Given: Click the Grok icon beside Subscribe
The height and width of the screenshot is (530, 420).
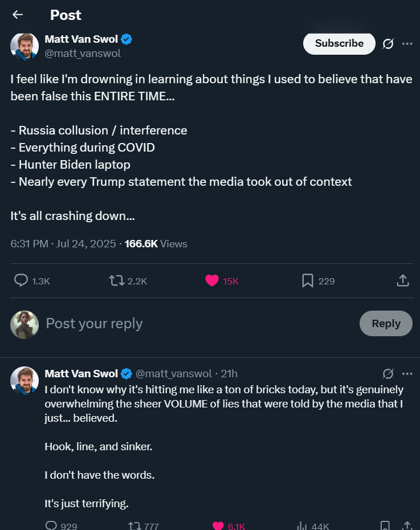Looking at the screenshot, I should tap(388, 44).
